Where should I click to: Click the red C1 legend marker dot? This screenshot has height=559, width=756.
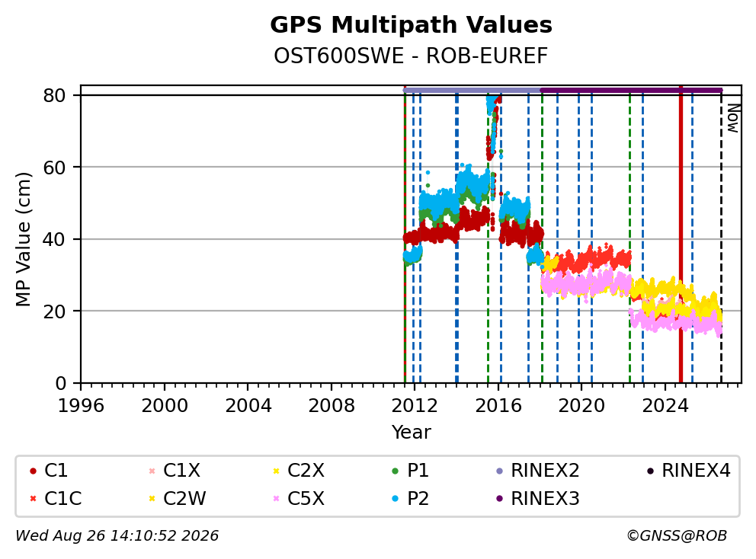click(33, 471)
